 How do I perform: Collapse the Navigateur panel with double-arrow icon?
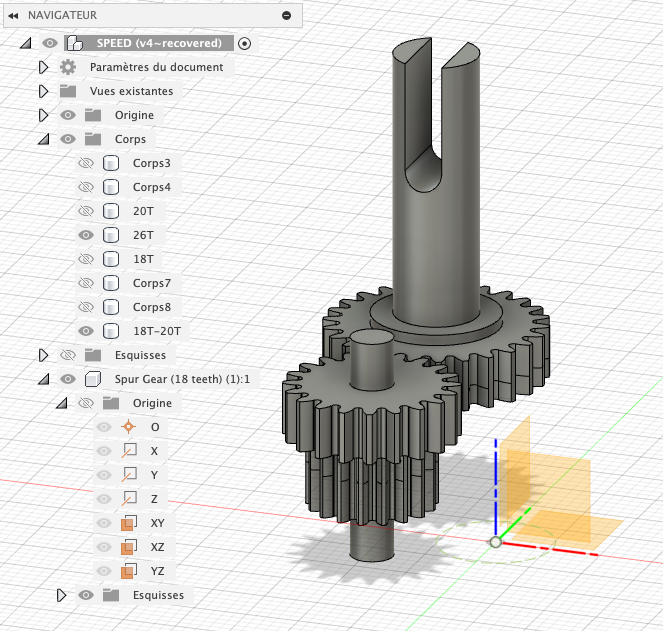click(14, 15)
